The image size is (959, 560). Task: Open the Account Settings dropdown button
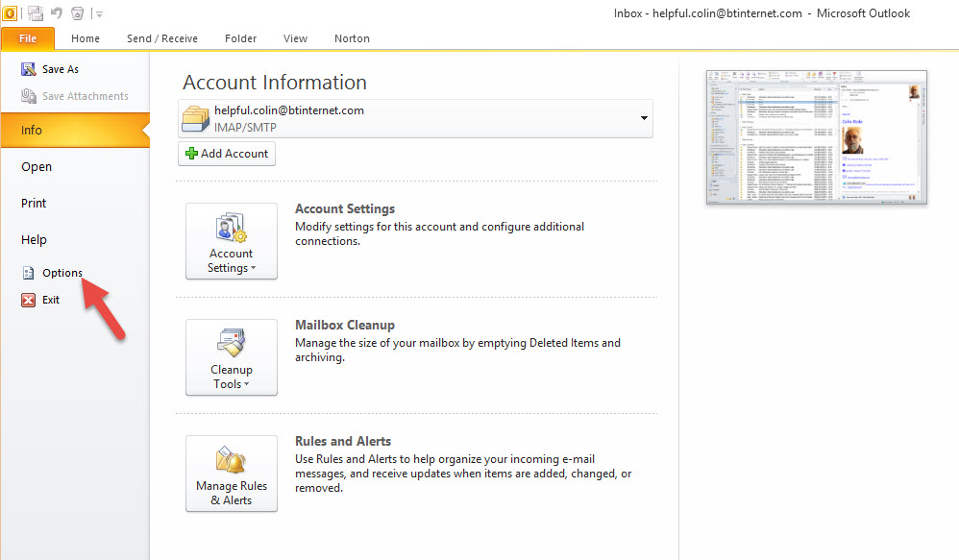232,241
